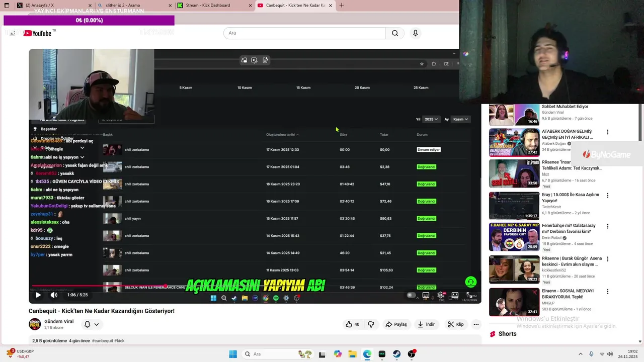Open the 'Sohbet Muhabbet Ediyor' video title

coord(565,107)
